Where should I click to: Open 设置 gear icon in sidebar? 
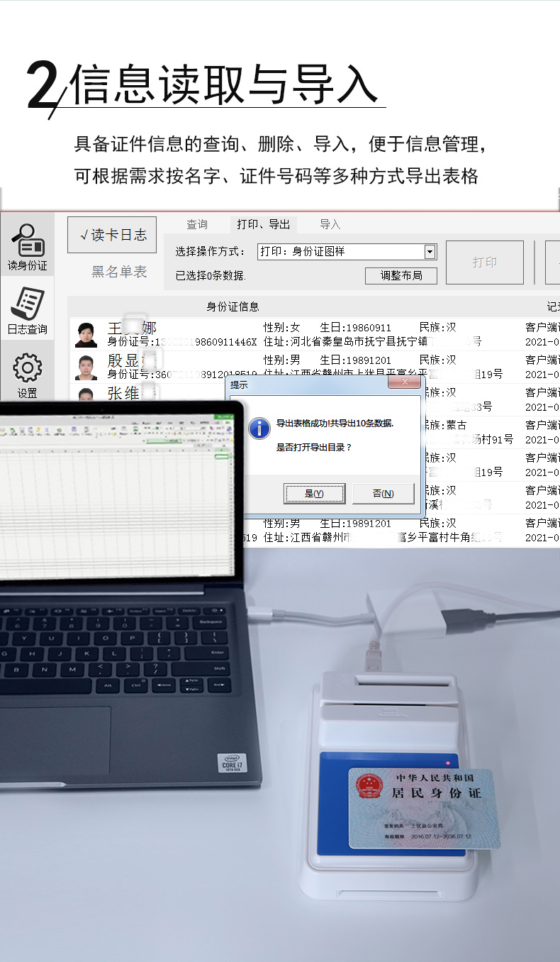coord(27,375)
